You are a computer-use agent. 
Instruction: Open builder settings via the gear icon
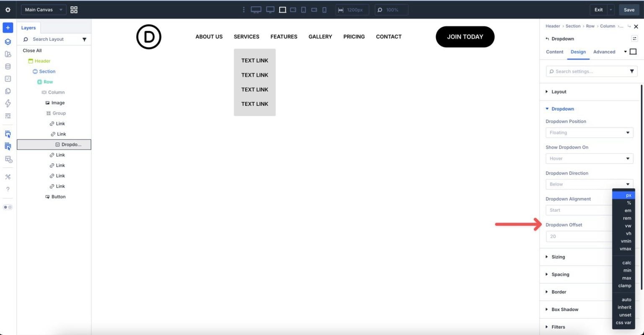coord(8,10)
